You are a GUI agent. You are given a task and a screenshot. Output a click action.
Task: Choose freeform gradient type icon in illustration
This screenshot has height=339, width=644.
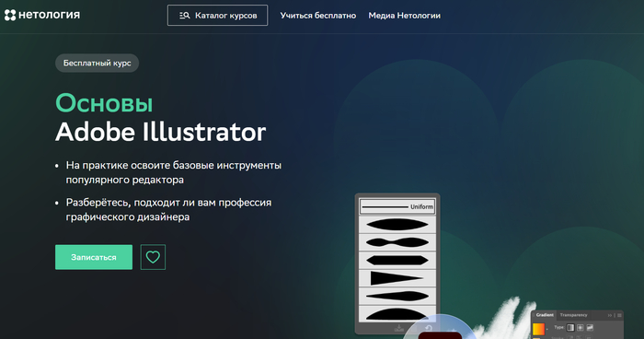(590, 327)
